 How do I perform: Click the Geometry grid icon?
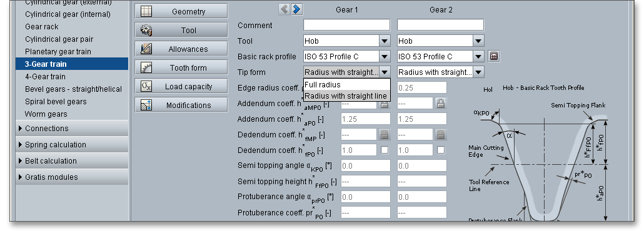[146, 11]
